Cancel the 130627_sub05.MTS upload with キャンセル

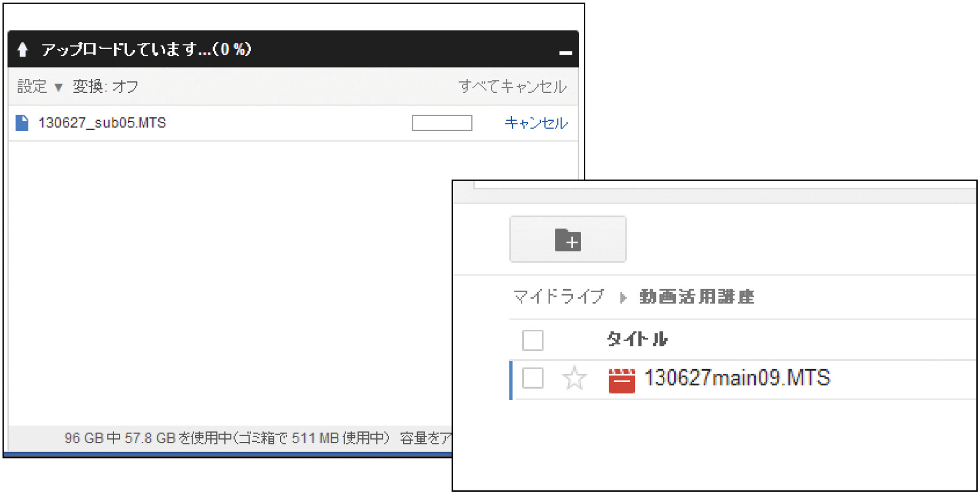(x=536, y=123)
